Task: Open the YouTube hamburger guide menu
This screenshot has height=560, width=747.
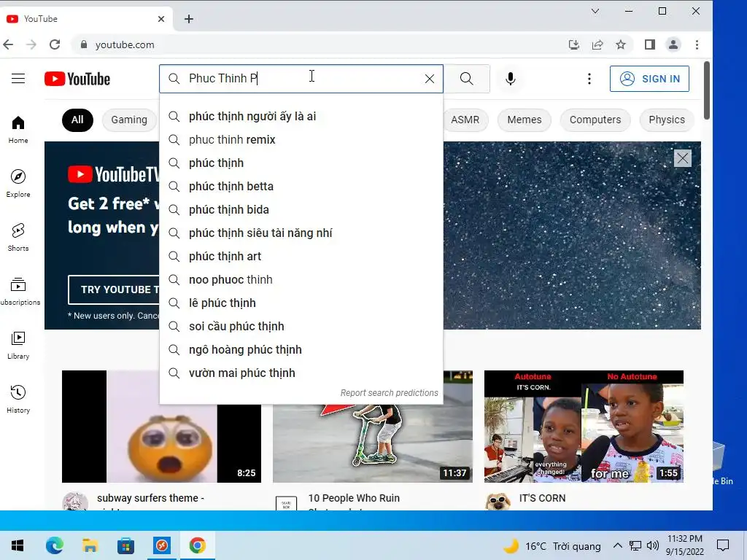Action: pyautogui.click(x=18, y=79)
